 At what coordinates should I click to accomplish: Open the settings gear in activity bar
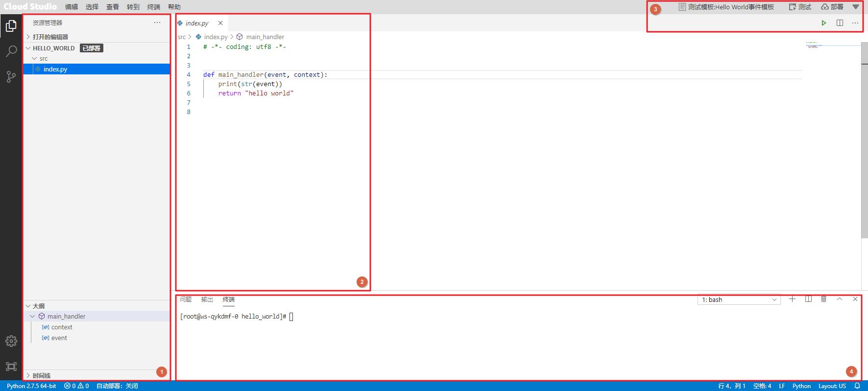click(11, 341)
